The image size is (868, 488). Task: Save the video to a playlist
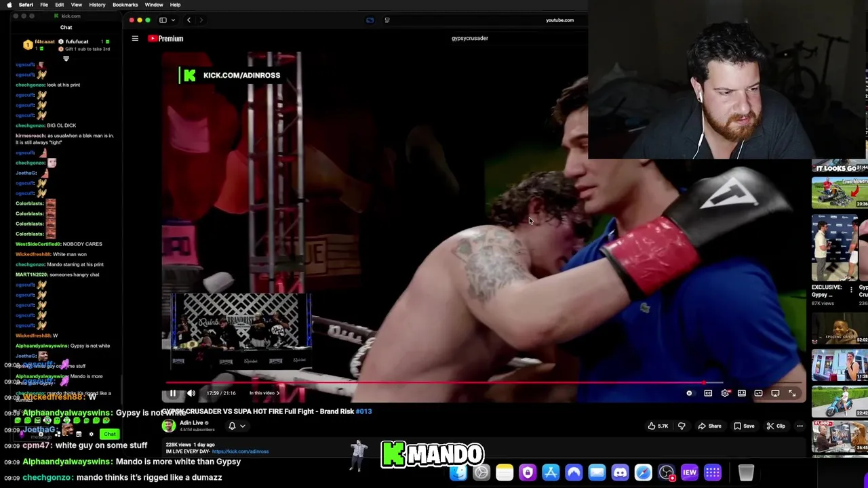(744, 426)
